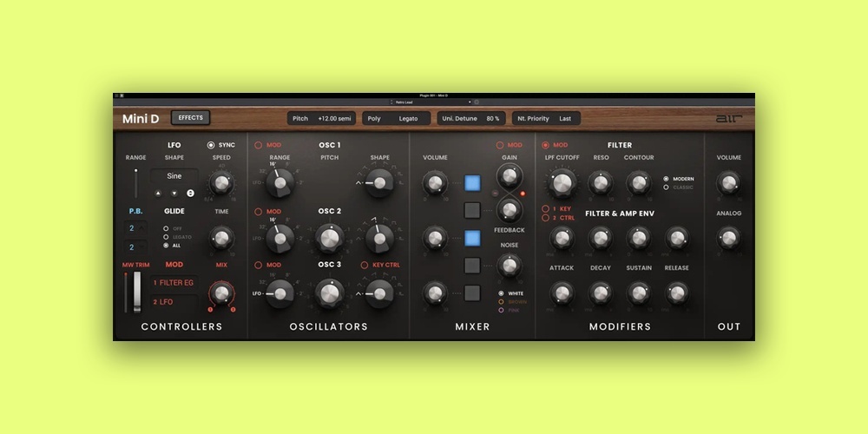Screen dimensions: 868x434
Task: Open the mod source 2 LFO selector
Action: (174, 302)
